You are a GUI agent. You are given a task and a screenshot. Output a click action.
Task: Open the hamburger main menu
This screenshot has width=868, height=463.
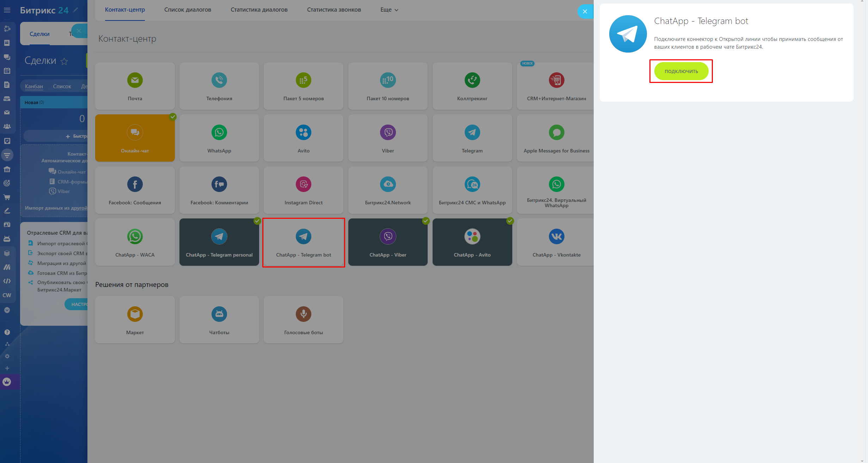point(7,10)
